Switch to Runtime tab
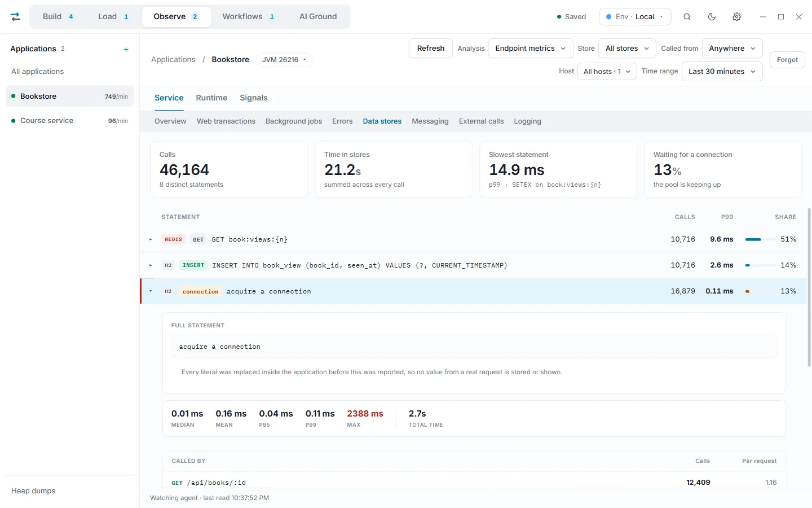Viewport: 812px width, 508px height. (x=211, y=98)
